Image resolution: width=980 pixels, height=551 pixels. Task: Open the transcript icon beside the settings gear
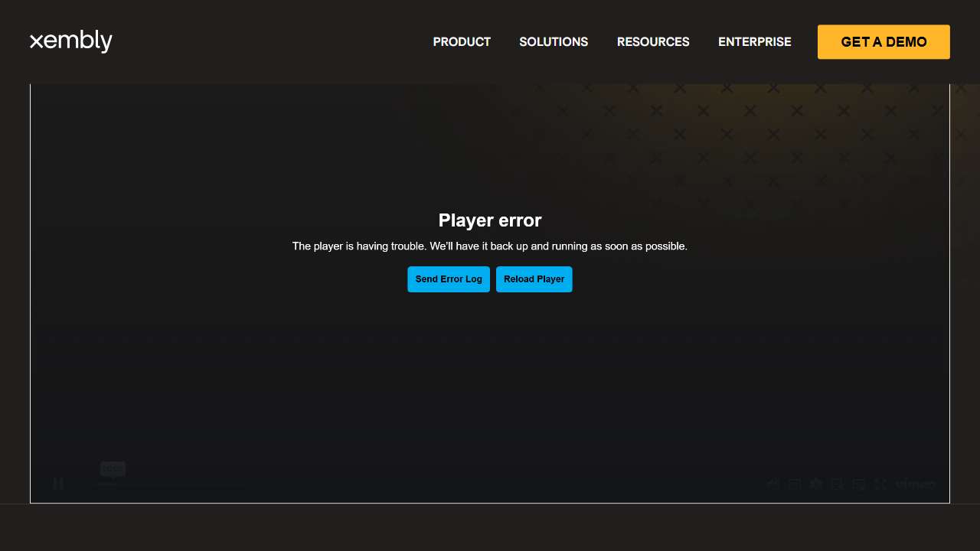(x=838, y=484)
